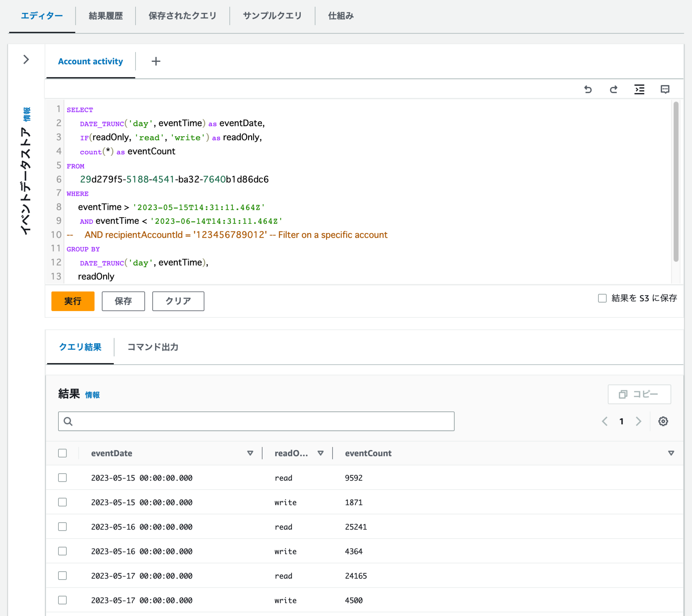This screenshot has width=692, height=616.
Task: Sort by eventCount column arrow
Action: coord(671,453)
